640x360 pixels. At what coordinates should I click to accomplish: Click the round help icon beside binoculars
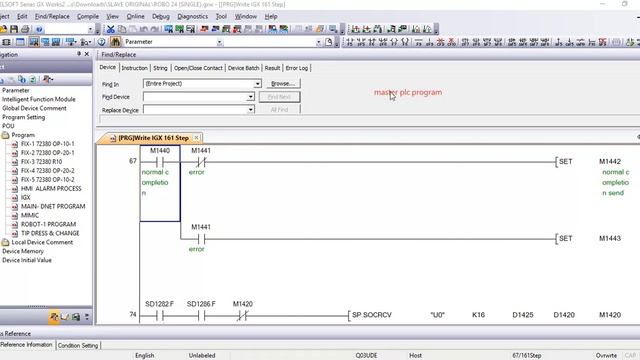[x=102, y=42]
